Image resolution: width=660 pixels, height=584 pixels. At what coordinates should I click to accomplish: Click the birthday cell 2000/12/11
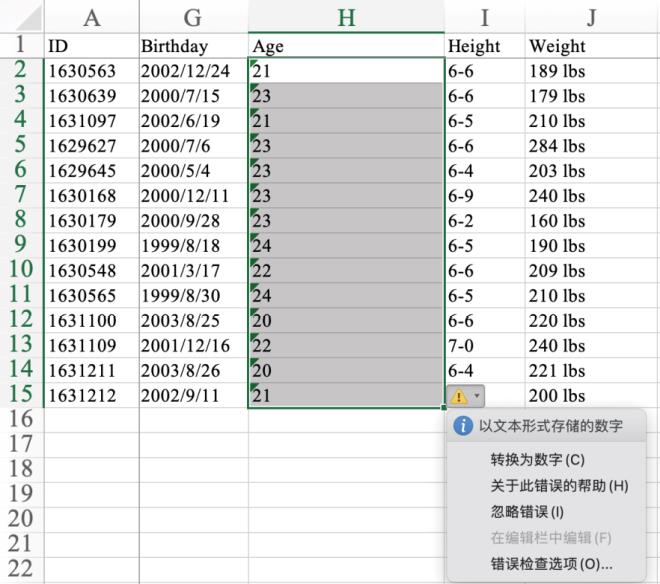point(193,196)
